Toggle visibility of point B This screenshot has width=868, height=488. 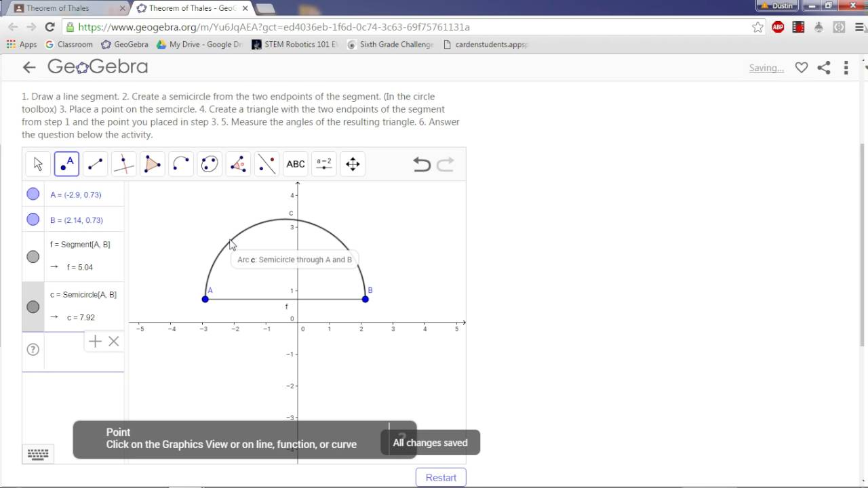coord(33,220)
